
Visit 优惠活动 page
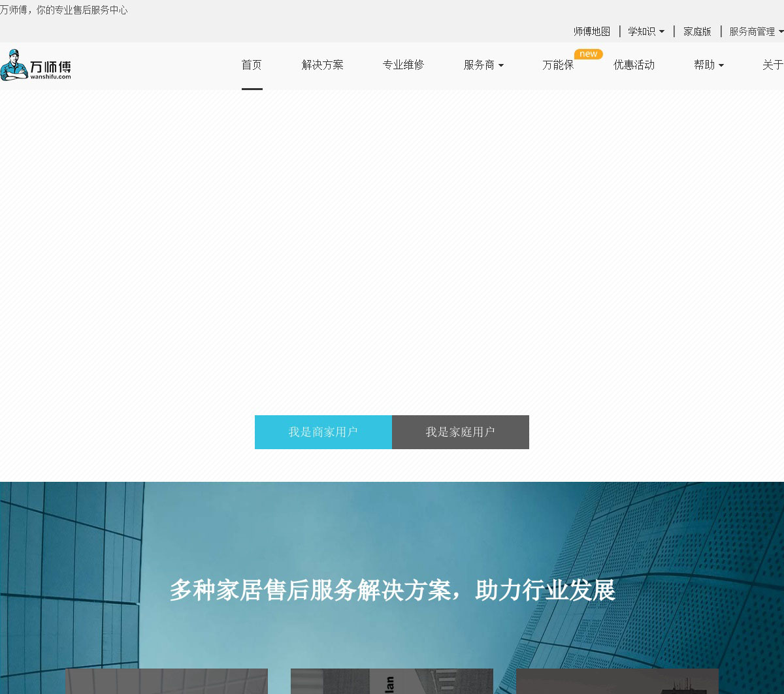coord(634,65)
